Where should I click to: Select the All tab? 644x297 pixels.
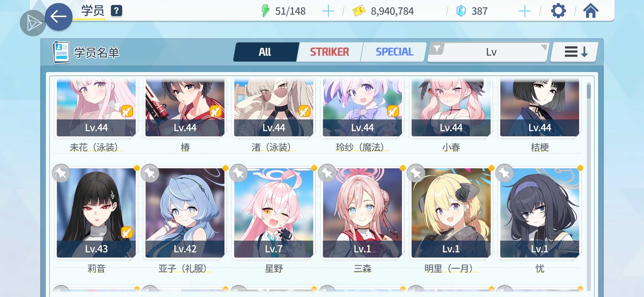coord(265,52)
